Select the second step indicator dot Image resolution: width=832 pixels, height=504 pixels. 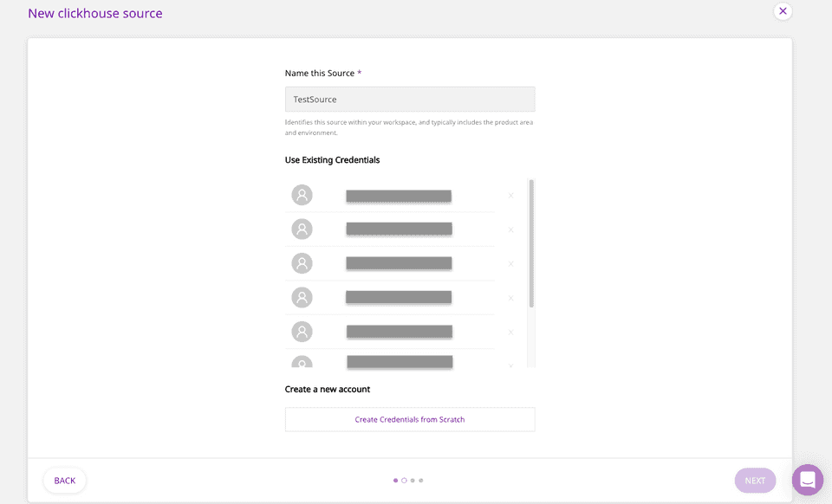[404, 480]
